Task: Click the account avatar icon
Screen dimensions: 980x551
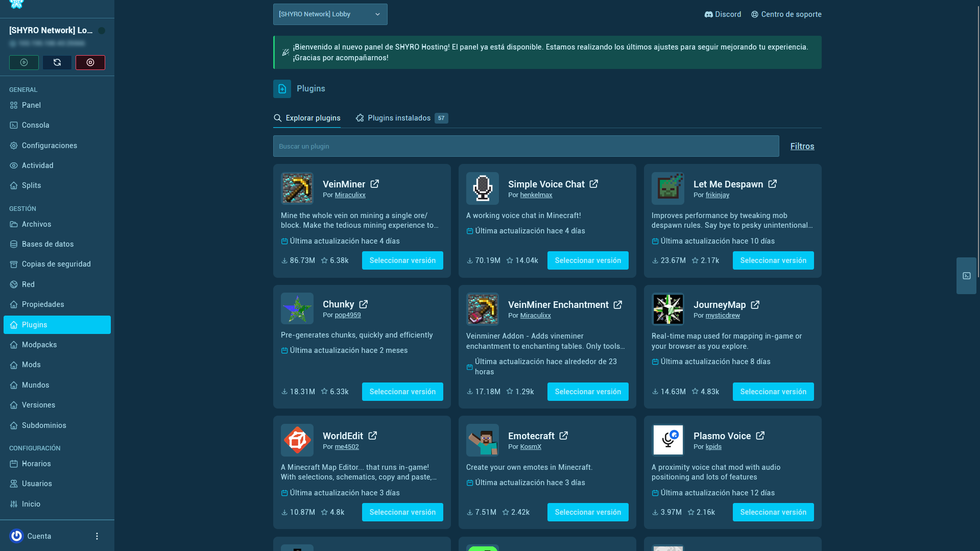Action: (x=16, y=536)
